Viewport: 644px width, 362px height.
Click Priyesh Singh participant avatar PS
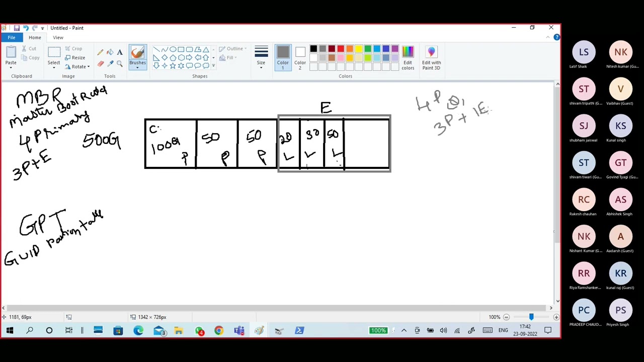[620, 310]
